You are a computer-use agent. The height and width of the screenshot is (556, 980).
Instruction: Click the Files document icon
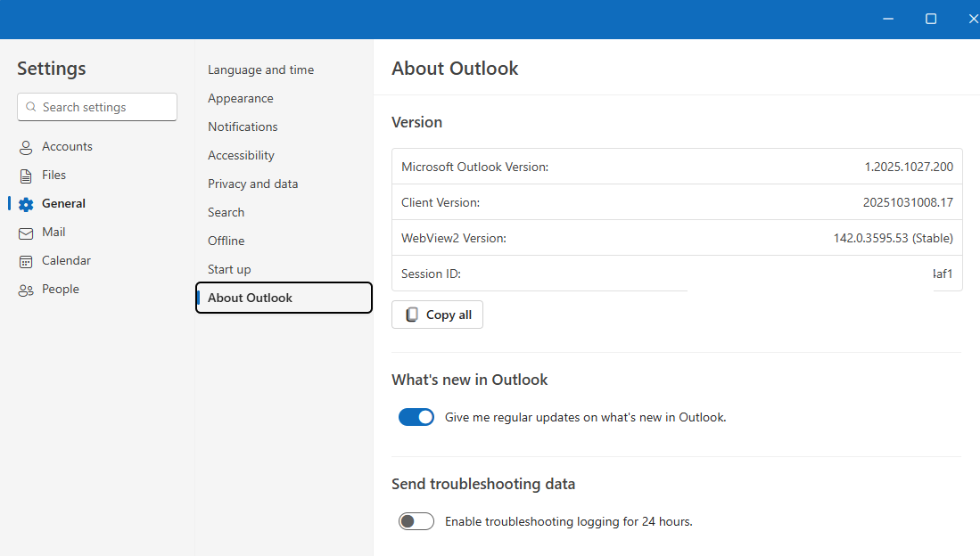point(26,176)
